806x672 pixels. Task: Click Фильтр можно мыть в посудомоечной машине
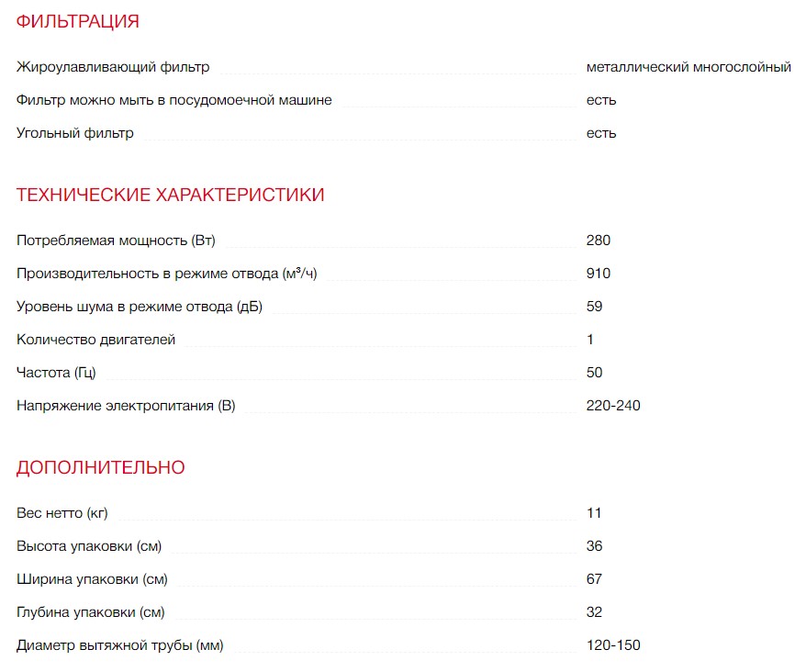point(174,100)
